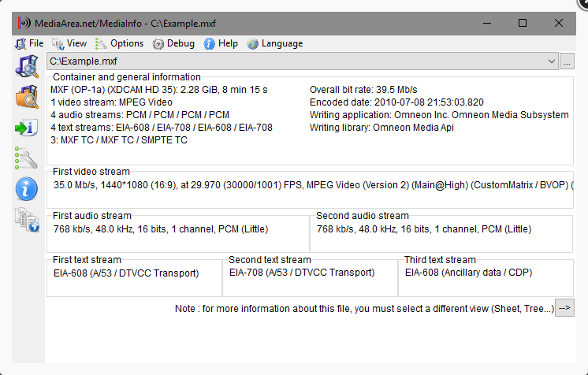Click the website documents globe sidebar icon
The width and height of the screenshot is (588, 375).
(x=27, y=220)
